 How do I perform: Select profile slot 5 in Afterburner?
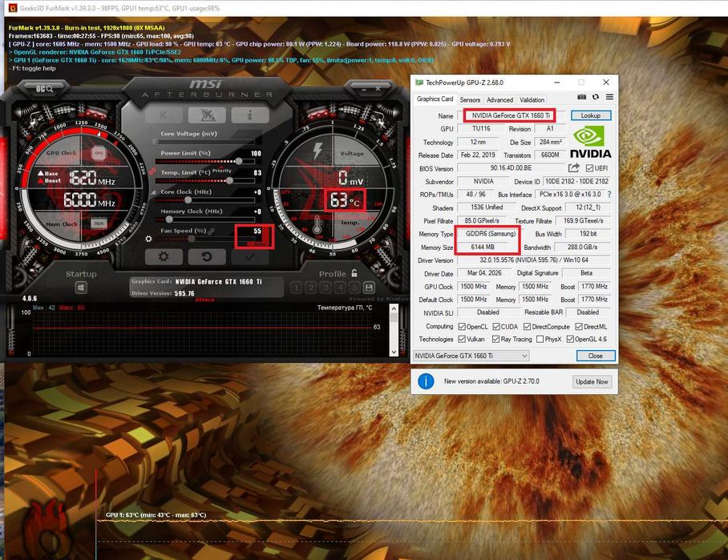tap(354, 288)
